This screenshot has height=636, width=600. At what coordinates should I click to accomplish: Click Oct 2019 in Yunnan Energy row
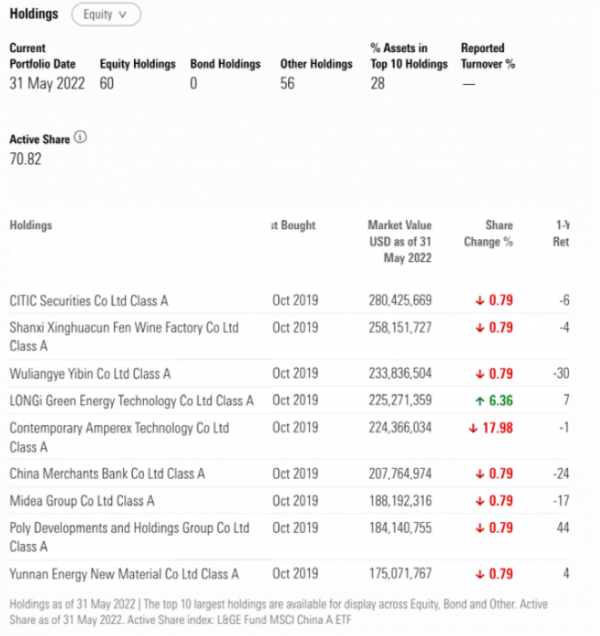[x=295, y=574]
